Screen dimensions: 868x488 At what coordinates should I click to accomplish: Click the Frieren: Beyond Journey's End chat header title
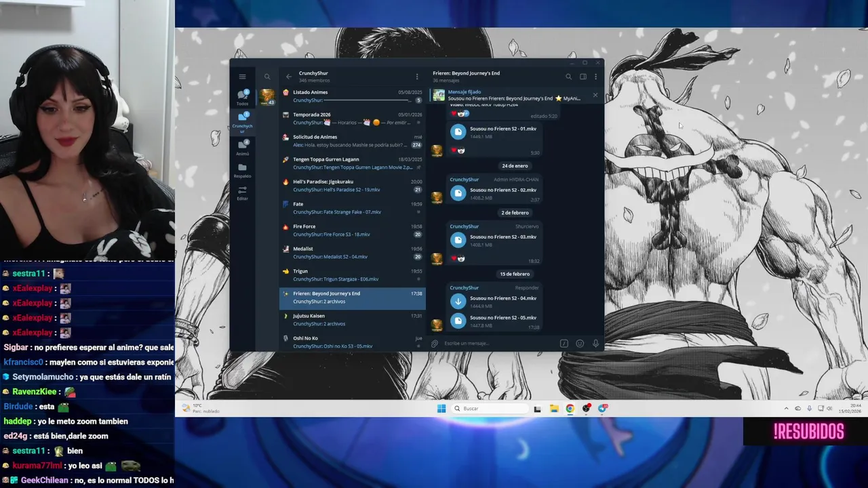point(467,73)
